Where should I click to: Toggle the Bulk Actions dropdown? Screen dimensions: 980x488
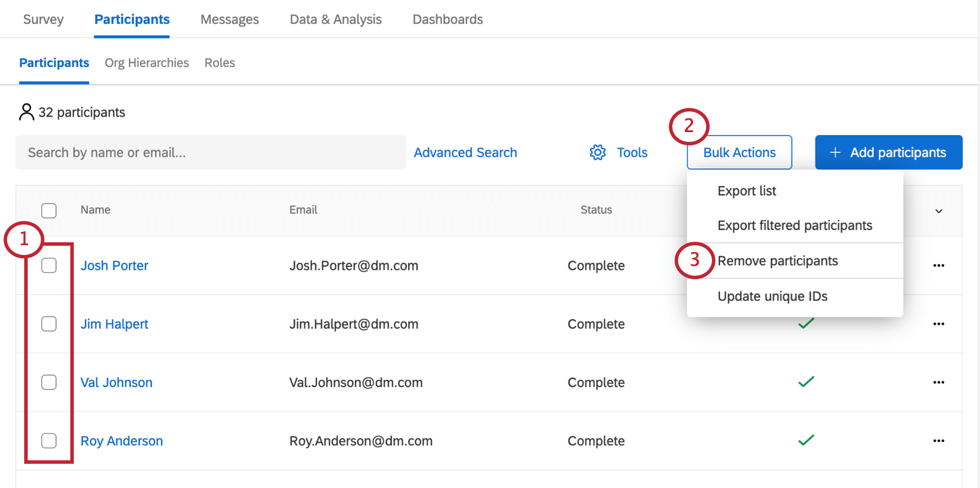739,152
